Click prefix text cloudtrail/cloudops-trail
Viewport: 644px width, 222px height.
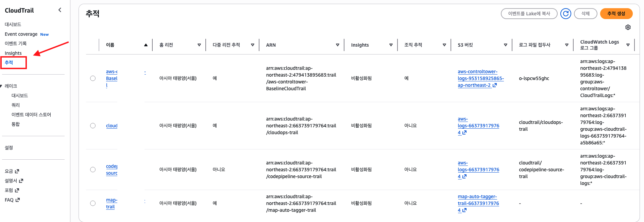pyautogui.click(x=541, y=126)
